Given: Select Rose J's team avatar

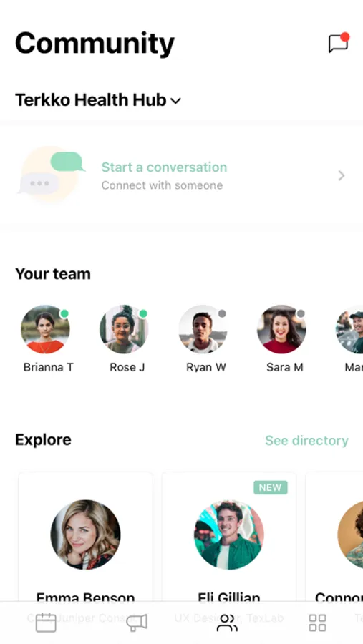Looking at the screenshot, I should [124, 329].
